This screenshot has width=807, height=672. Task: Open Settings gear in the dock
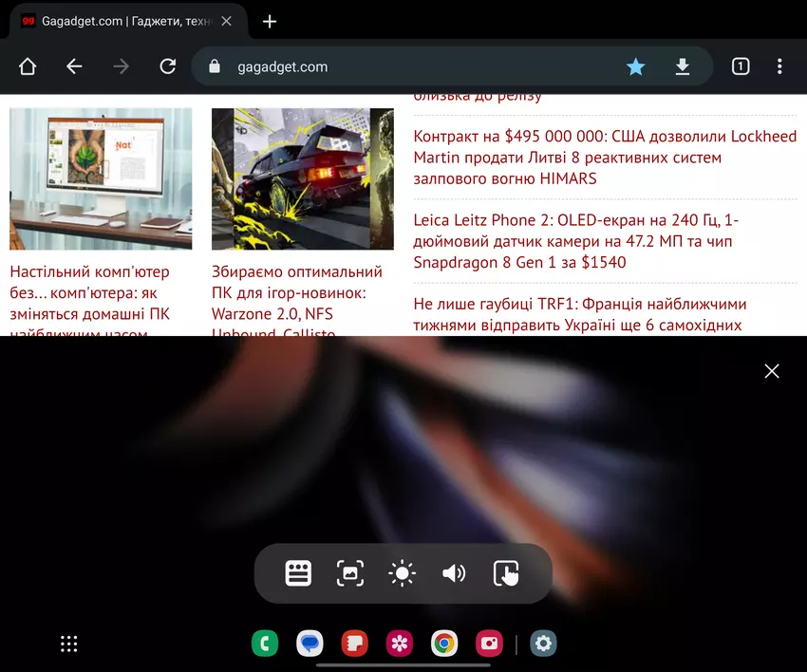tap(543, 644)
